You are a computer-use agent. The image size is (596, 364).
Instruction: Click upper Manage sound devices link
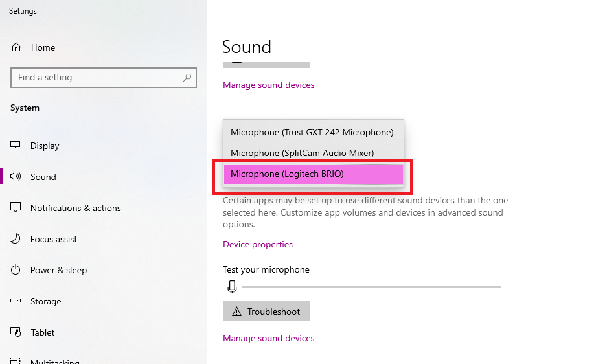coord(269,85)
